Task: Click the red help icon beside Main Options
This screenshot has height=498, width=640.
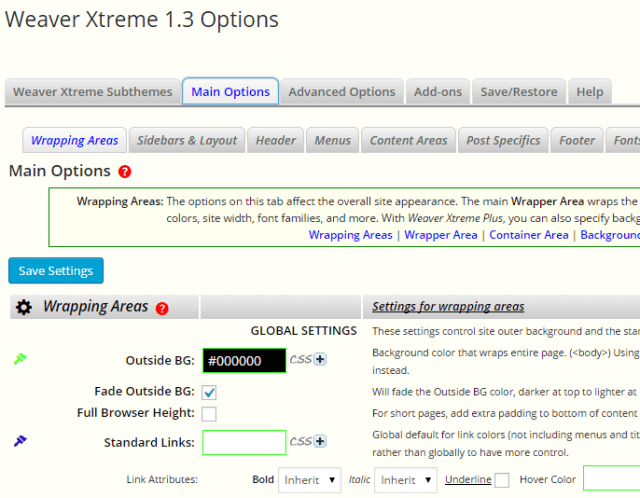Action: (125, 172)
